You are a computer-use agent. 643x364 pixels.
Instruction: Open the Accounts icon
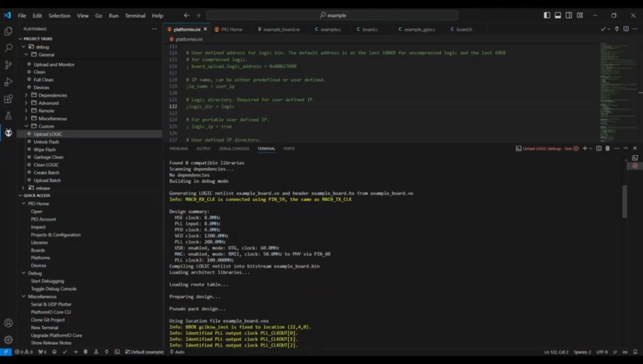(x=8, y=323)
